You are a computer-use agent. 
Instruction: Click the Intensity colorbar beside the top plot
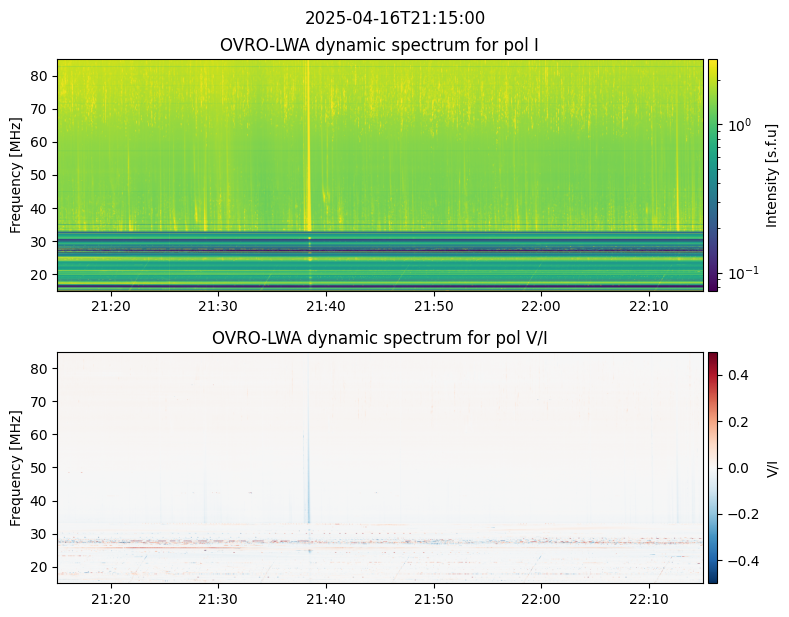click(713, 175)
